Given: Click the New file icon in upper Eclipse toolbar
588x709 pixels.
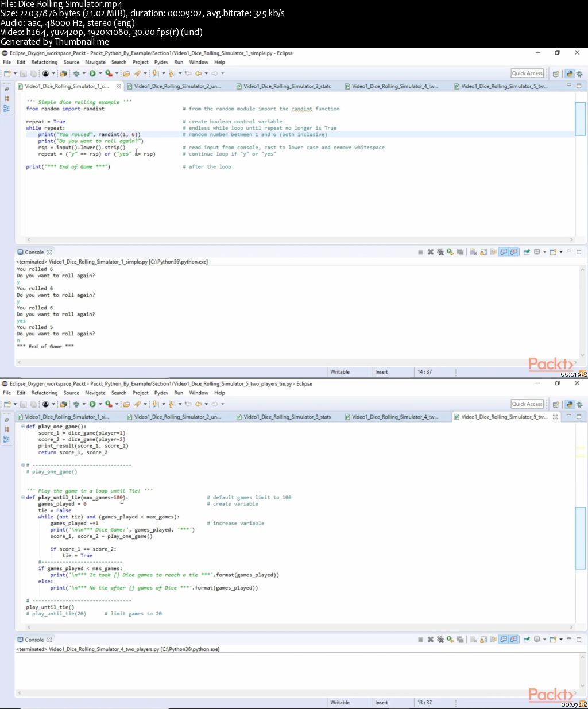Looking at the screenshot, I should pos(7,73).
